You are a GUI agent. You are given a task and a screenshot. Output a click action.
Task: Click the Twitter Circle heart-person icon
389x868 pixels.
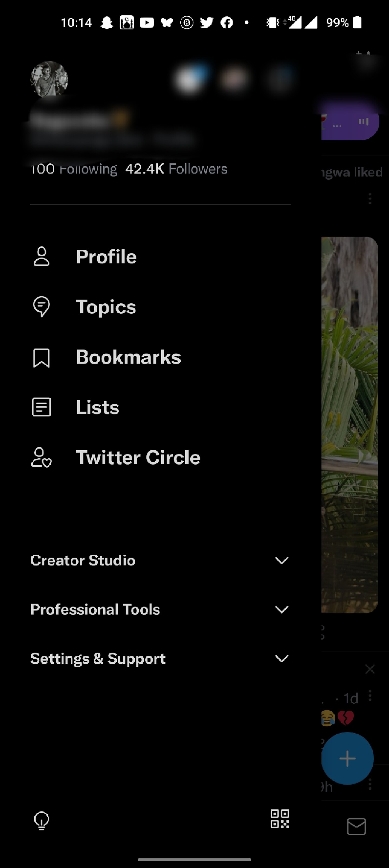pos(42,457)
